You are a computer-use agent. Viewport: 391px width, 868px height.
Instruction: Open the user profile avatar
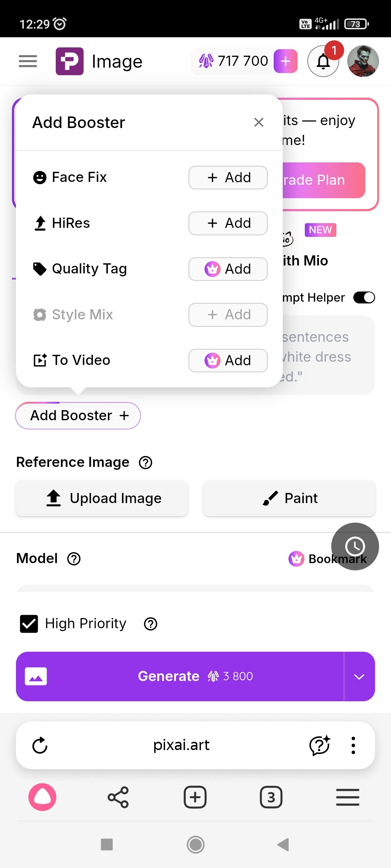coord(363,61)
